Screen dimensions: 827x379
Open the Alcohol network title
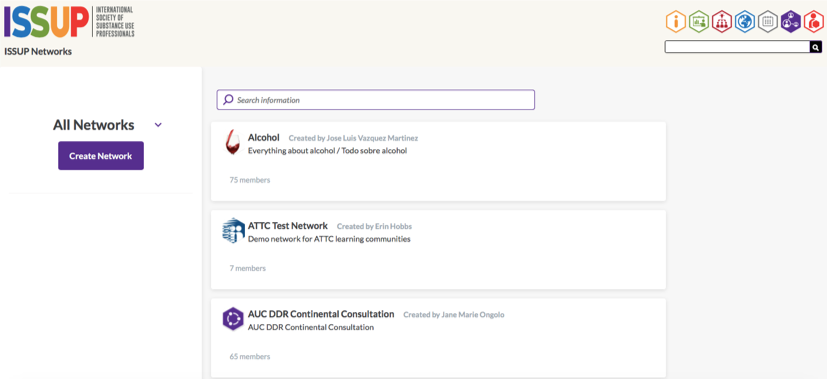pyautogui.click(x=264, y=138)
